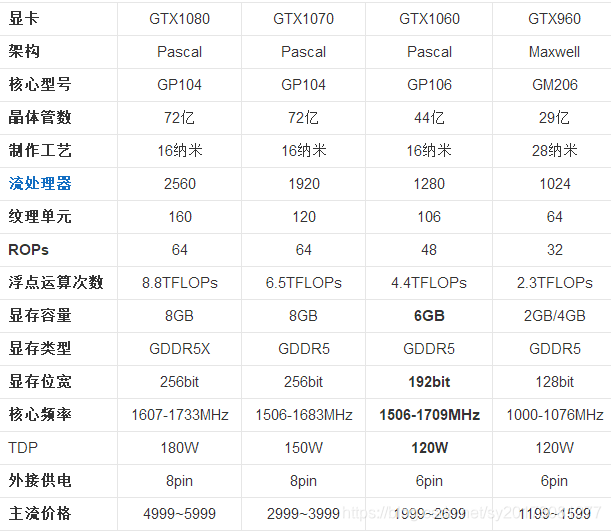
Task: Select the bold 120W TDP cell
Action: click(x=429, y=448)
